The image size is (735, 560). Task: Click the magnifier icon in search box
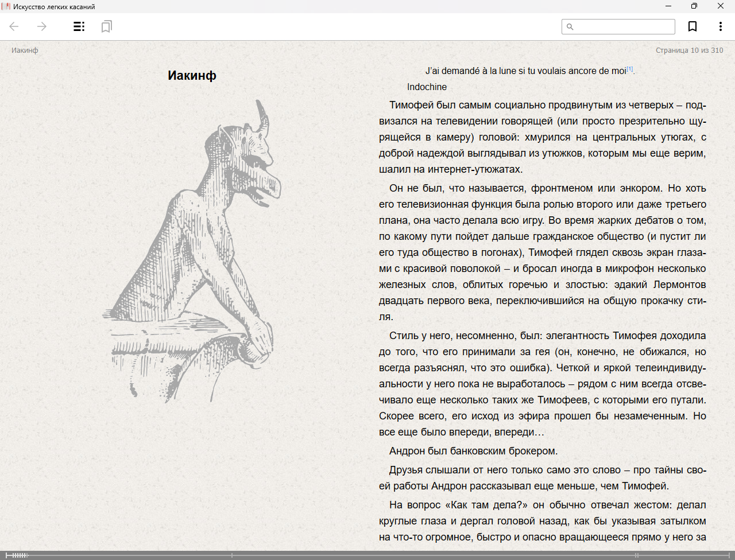coord(570,26)
